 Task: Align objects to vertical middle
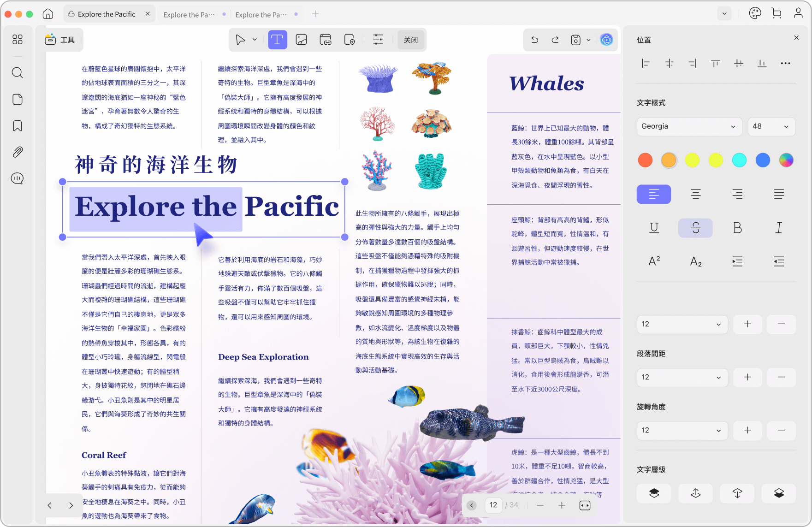click(x=739, y=63)
